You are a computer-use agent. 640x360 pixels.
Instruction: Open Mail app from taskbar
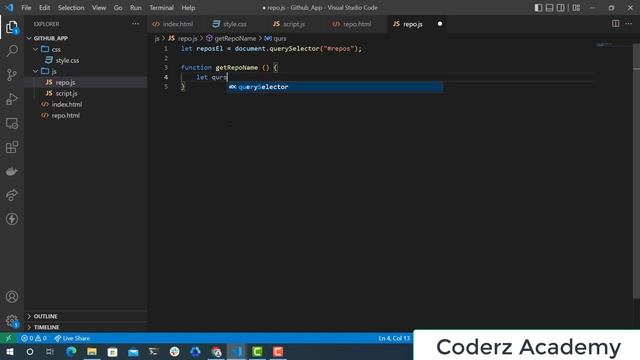(x=133, y=352)
